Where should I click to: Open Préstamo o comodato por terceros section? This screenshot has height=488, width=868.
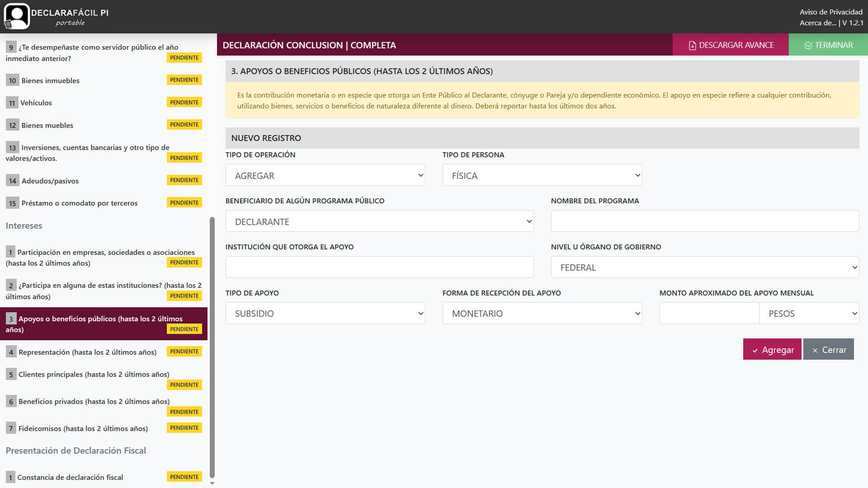pyautogui.click(x=104, y=203)
